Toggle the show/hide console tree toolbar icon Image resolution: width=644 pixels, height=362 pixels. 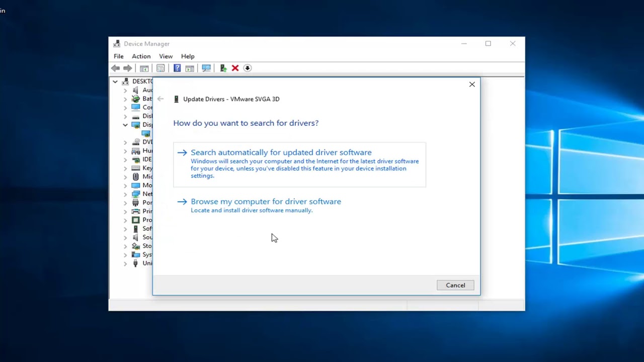pos(144,68)
